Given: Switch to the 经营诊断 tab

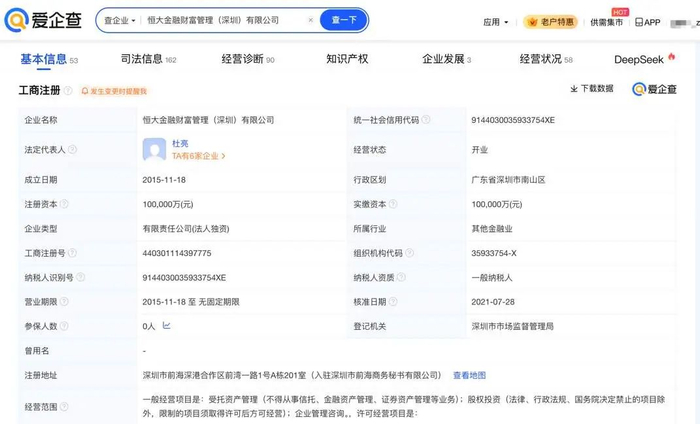Looking at the screenshot, I should pyautogui.click(x=248, y=59).
